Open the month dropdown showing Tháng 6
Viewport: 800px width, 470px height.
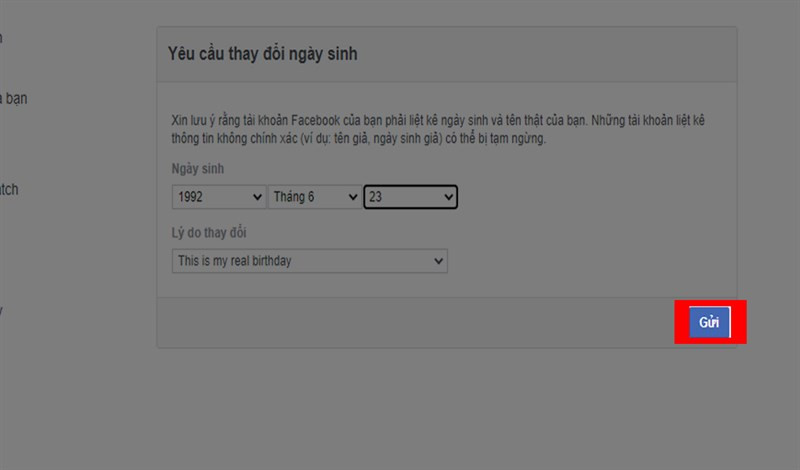pos(315,196)
